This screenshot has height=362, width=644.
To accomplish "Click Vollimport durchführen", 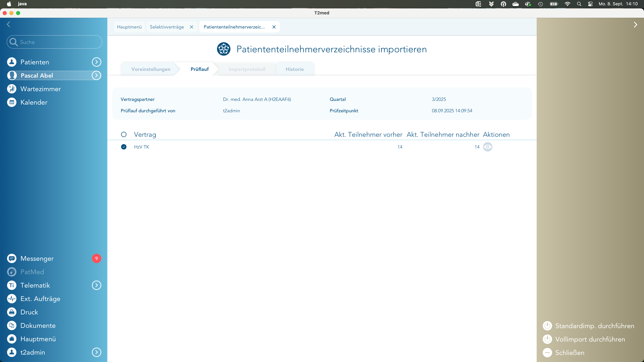I will click(590, 339).
